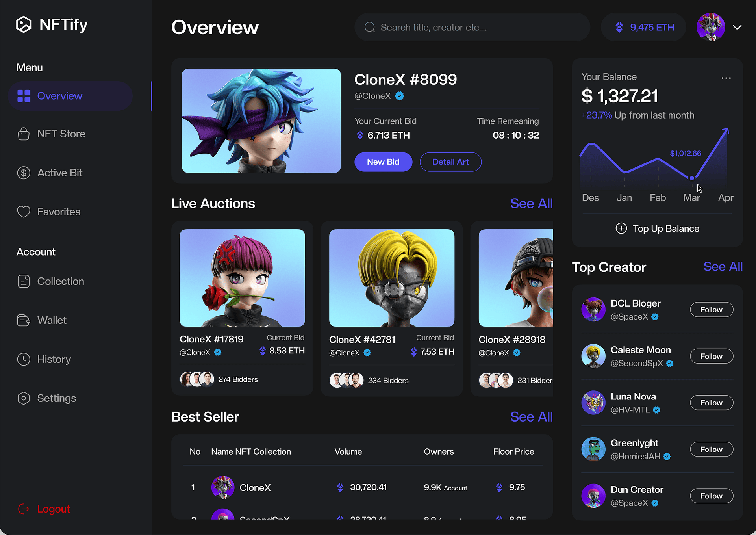The width and height of the screenshot is (756, 535).
Task: Sort by the Volume column header
Action: click(x=348, y=451)
